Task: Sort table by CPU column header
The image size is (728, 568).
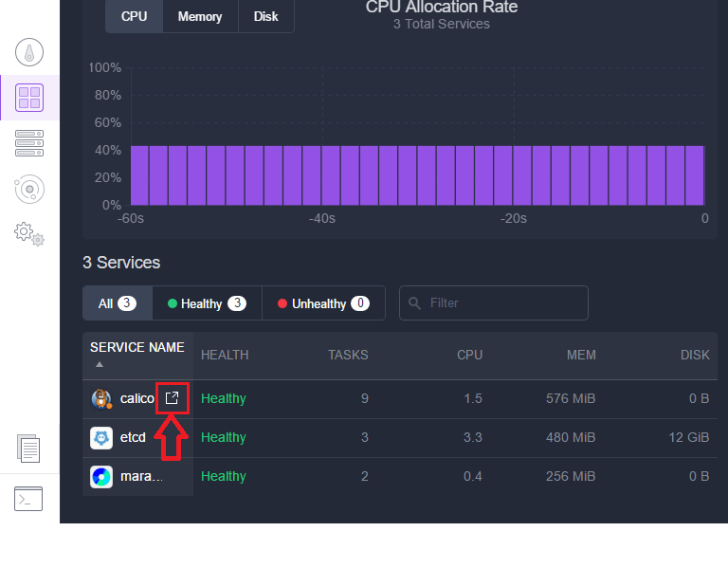Action: click(x=470, y=355)
